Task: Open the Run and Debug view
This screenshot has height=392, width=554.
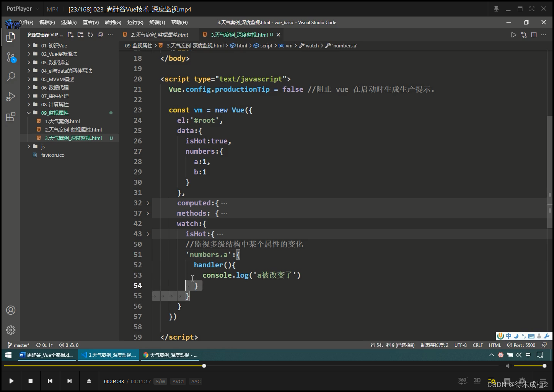Action: click(x=11, y=97)
